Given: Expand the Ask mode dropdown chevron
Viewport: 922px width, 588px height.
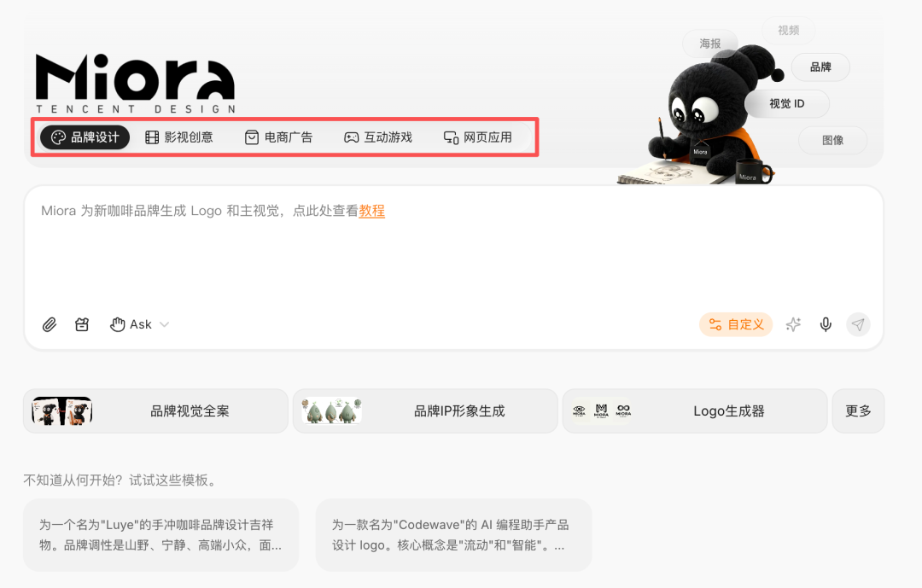Looking at the screenshot, I should (165, 324).
